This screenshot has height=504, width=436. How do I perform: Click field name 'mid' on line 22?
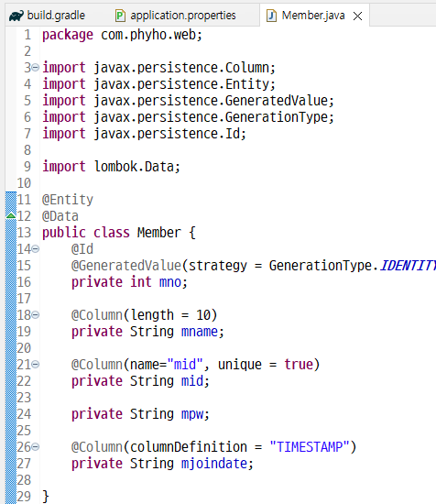point(192,381)
